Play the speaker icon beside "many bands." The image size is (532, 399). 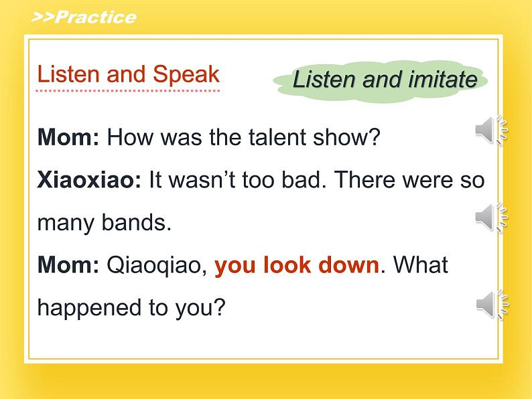[491, 218]
